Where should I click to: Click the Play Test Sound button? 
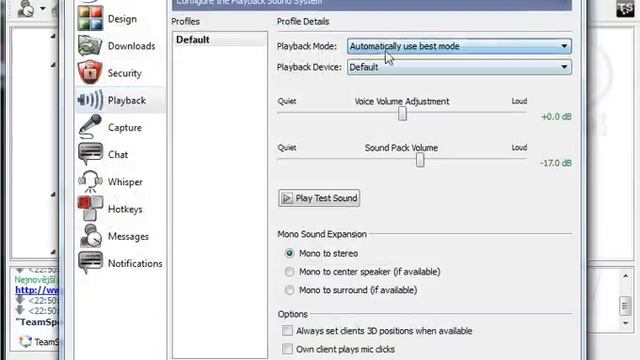coord(319,198)
